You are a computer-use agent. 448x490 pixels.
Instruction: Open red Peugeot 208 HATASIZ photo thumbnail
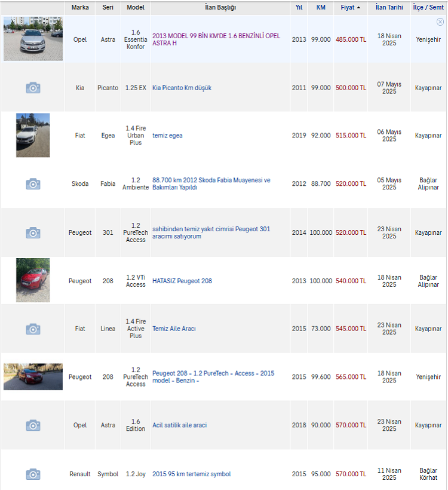pyautogui.click(x=33, y=280)
